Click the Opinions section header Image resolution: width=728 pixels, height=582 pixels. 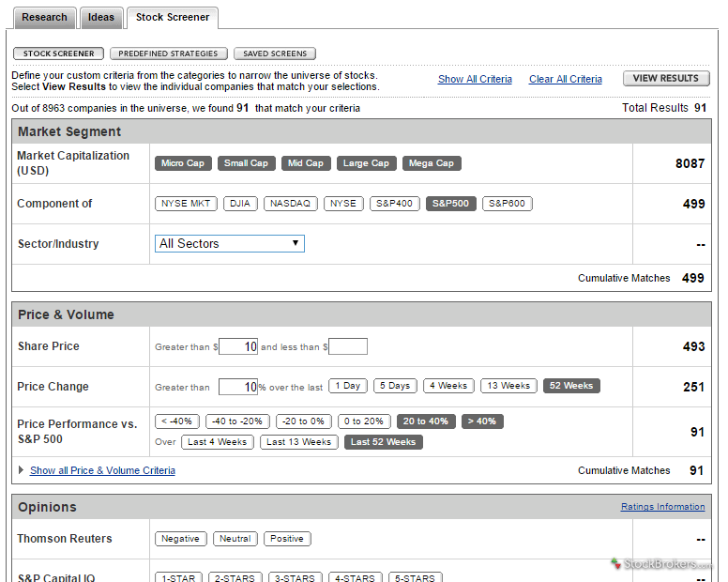[x=361, y=507]
